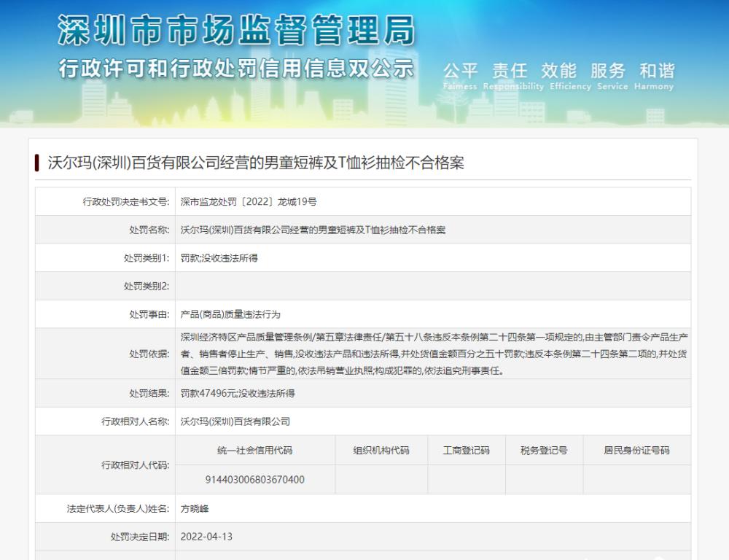Click the 处罚依据 label

tap(149, 354)
